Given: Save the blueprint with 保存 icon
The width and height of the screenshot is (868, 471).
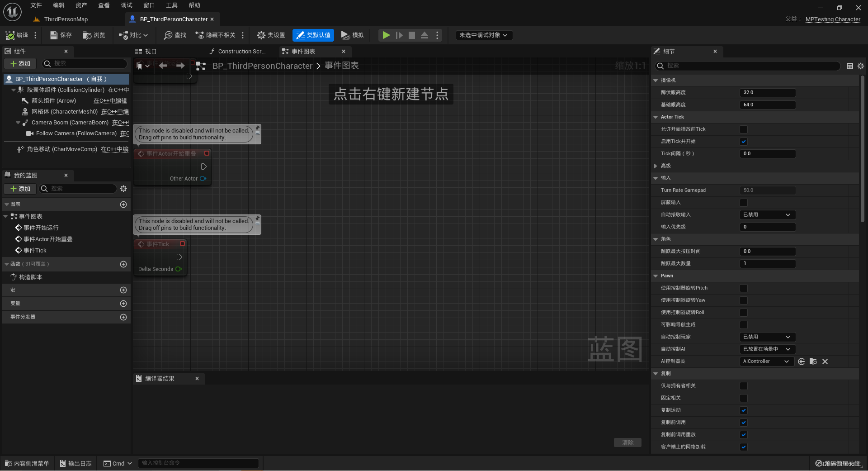Looking at the screenshot, I should pyautogui.click(x=61, y=35).
